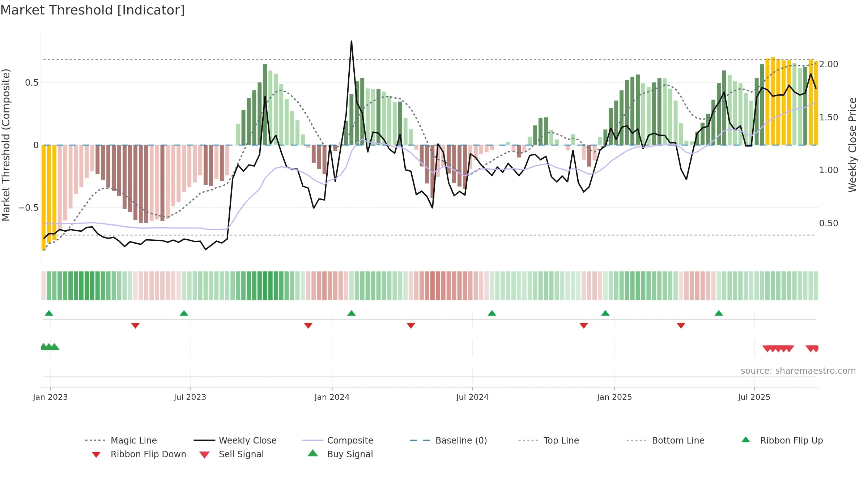Click the ribbon flip down marker in late 2024
Viewport: 868px width, 488px height.
click(x=584, y=326)
